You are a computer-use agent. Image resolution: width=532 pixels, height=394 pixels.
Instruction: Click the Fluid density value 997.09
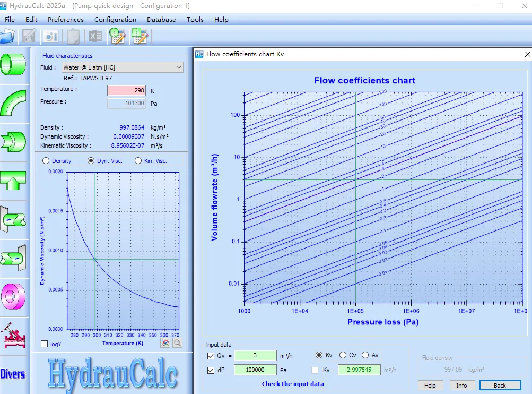pyautogui.click(x=453, y=369)
